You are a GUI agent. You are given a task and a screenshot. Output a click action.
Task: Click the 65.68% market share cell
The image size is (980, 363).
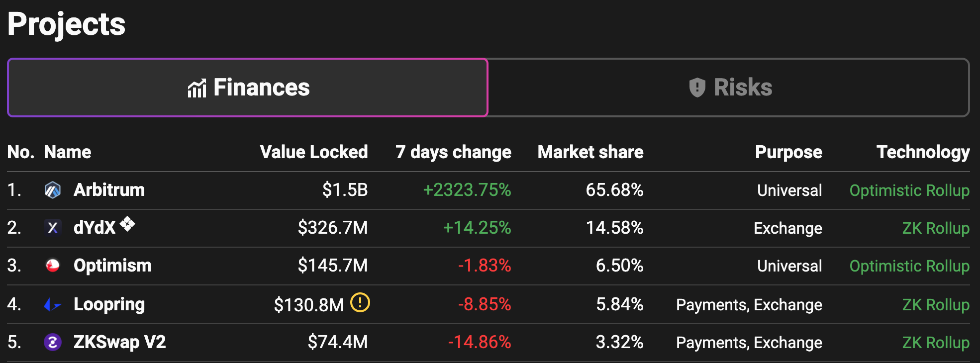point(614,190)
